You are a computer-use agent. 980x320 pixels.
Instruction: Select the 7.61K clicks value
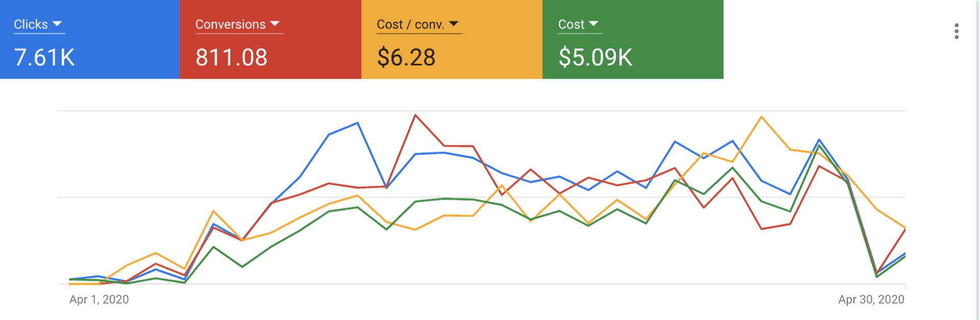[x=44, y=57]
